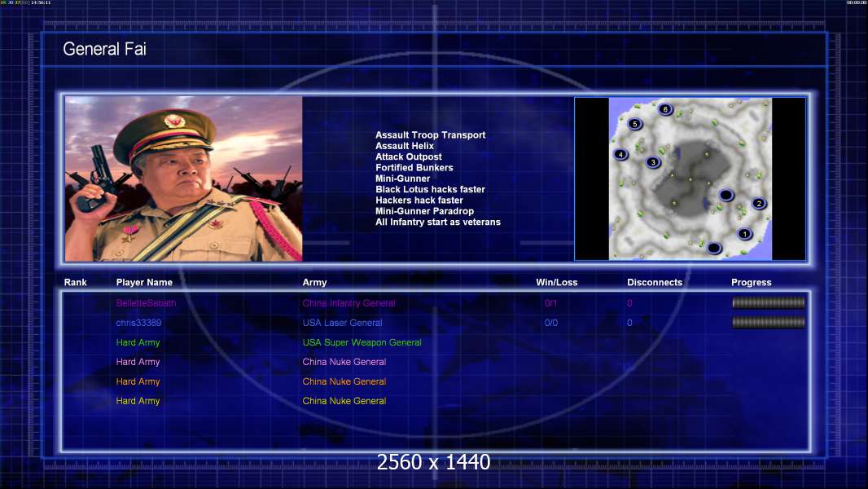Click start position marker 1 on minimap

click(744, 234)
